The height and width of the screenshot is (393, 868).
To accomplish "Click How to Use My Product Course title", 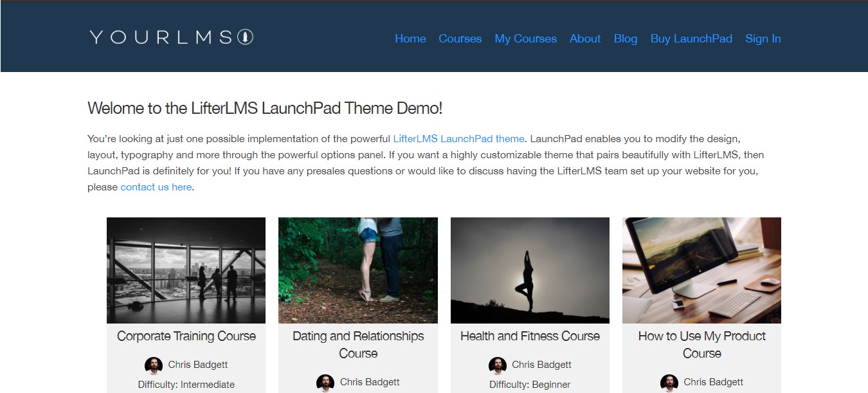I will point(701,345).
